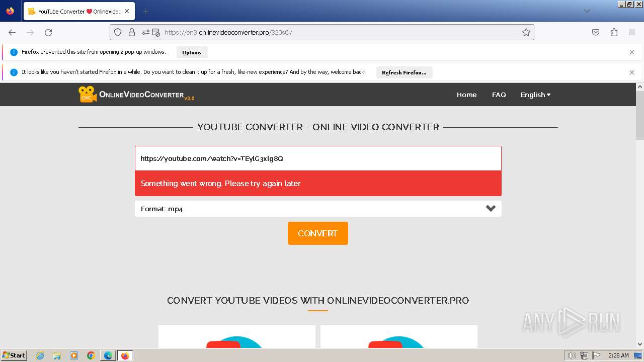644x362 pixels.
Task: Dismiss the pop-up blocked notification
Action: click(x=632, y=52)
